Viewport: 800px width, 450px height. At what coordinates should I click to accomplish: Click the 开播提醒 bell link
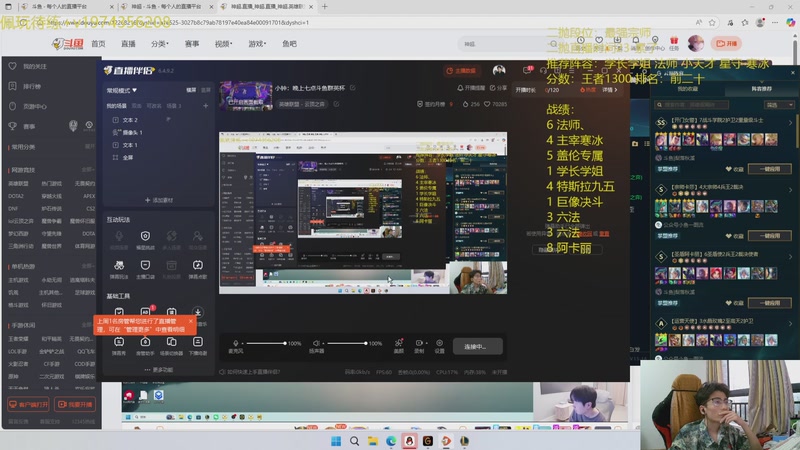(x=470, y=88)
